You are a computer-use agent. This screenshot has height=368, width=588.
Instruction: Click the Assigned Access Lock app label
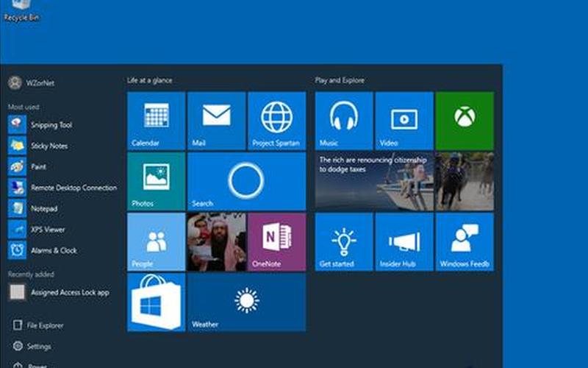point(70,292)
